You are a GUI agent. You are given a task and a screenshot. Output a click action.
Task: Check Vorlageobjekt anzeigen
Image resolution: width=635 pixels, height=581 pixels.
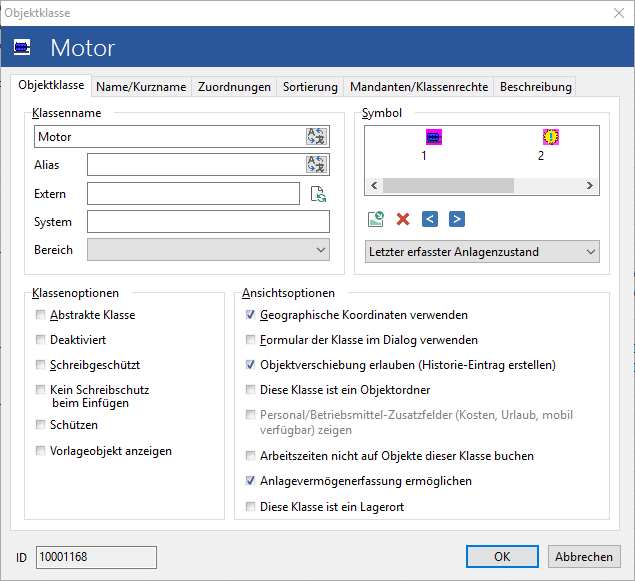tap(40, 450)
